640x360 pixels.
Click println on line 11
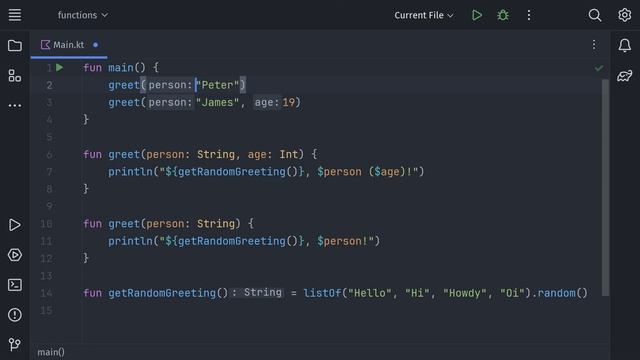click(130, 241)
